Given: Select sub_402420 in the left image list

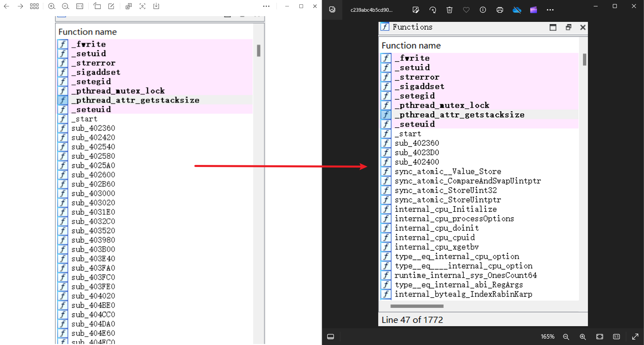Looking at the screenshot, I should click(x=93, y=137).
